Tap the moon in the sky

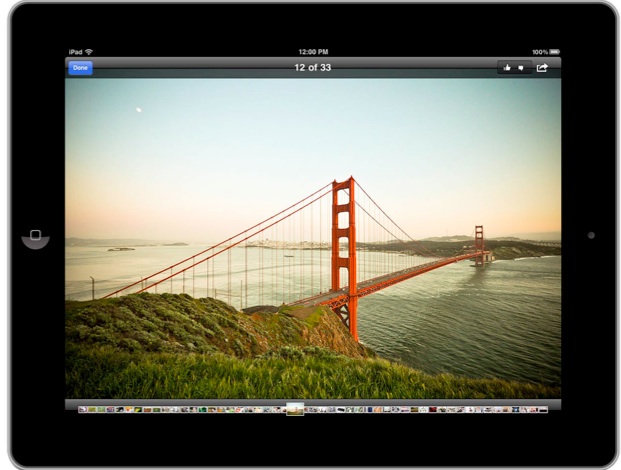coord(138,109)
